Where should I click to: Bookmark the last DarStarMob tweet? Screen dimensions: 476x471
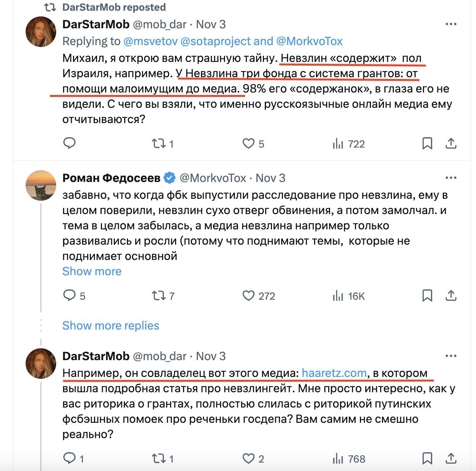click(427, 458)
